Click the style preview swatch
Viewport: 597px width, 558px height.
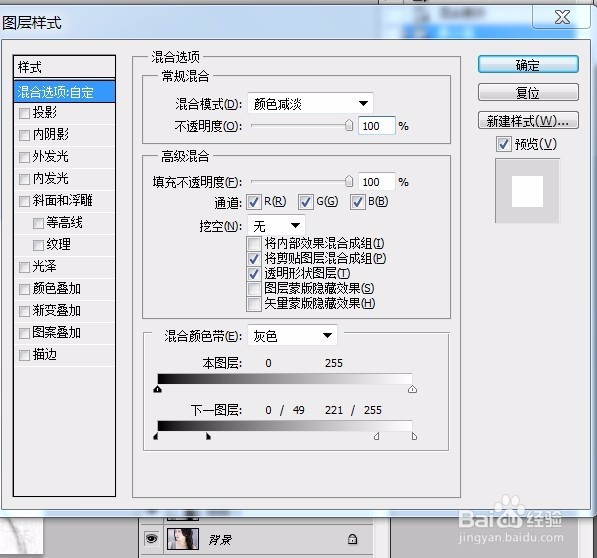(x=527, y=191)
